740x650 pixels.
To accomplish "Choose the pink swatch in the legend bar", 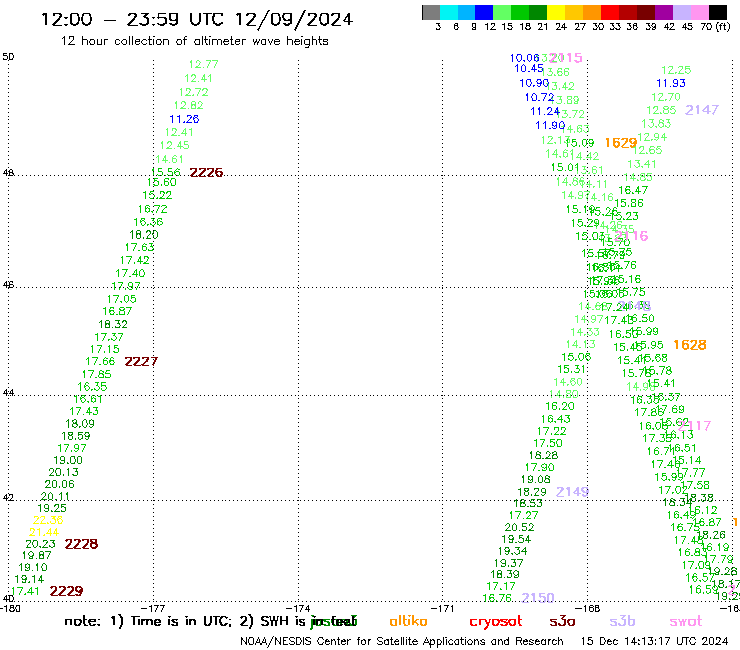I will (x=699, y=12).
